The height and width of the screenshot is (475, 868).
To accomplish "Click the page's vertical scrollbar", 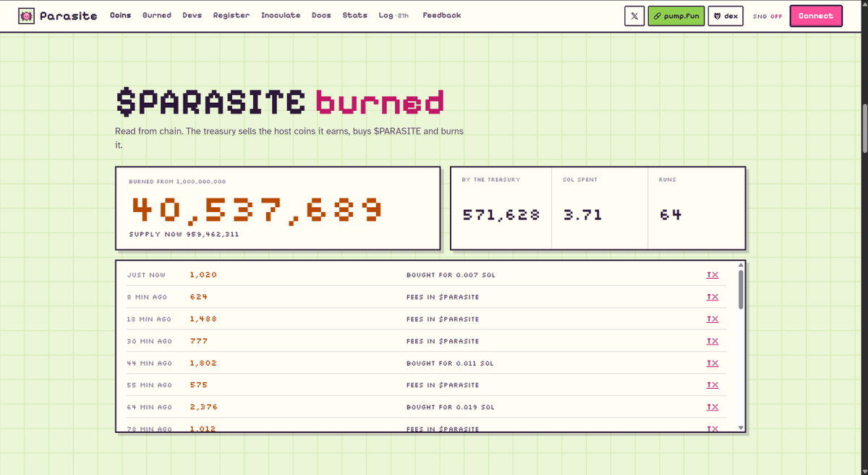I will pyautogui.click(x=864, y=127).
